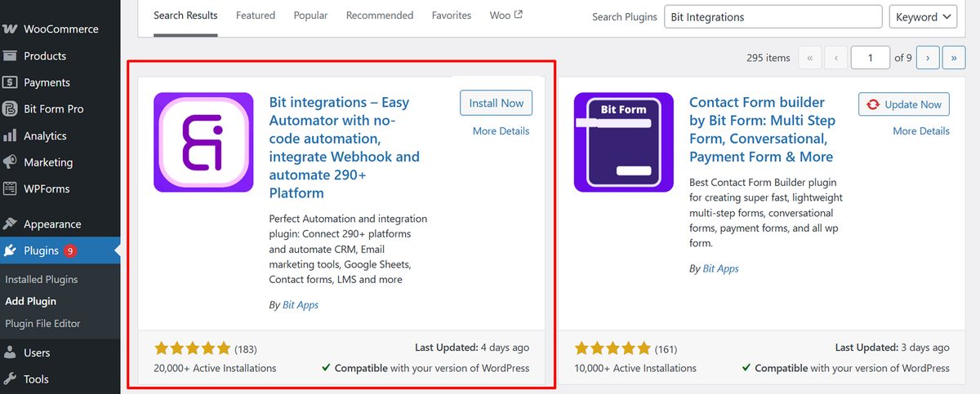This screenshot has height=394, width=980.
Task: Open Bit Apps author link under Bit integrations
Action: pos(301,305)
